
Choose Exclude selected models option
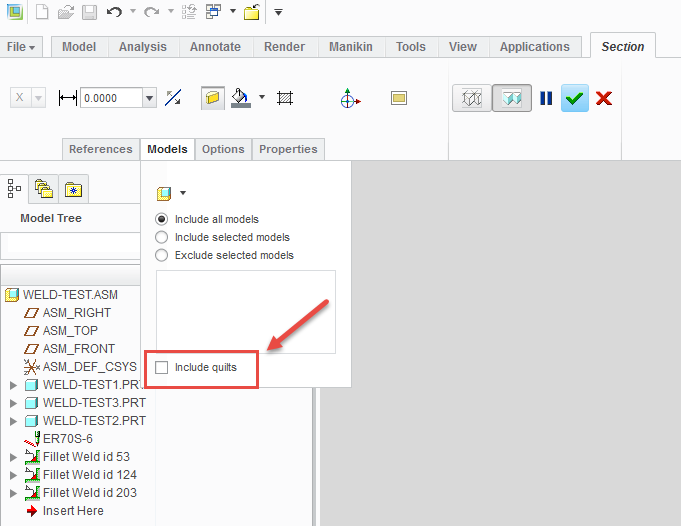pos(162,255)
